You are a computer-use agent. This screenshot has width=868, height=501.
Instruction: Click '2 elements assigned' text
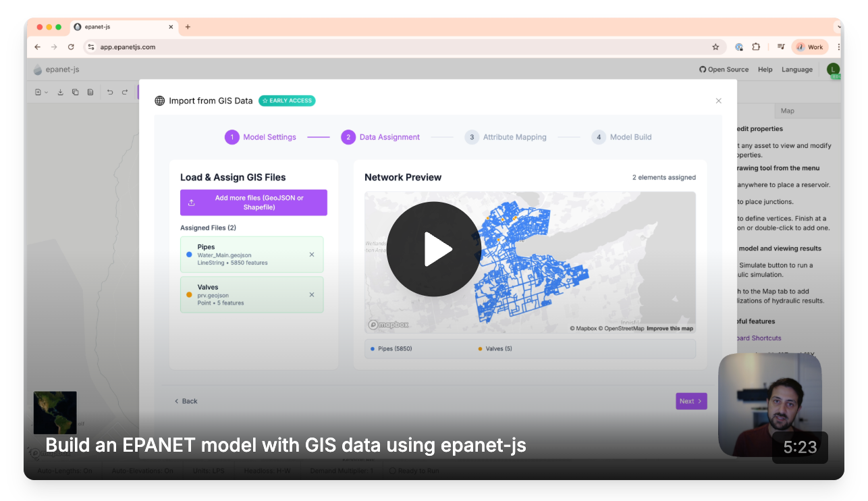coord(664,178)
